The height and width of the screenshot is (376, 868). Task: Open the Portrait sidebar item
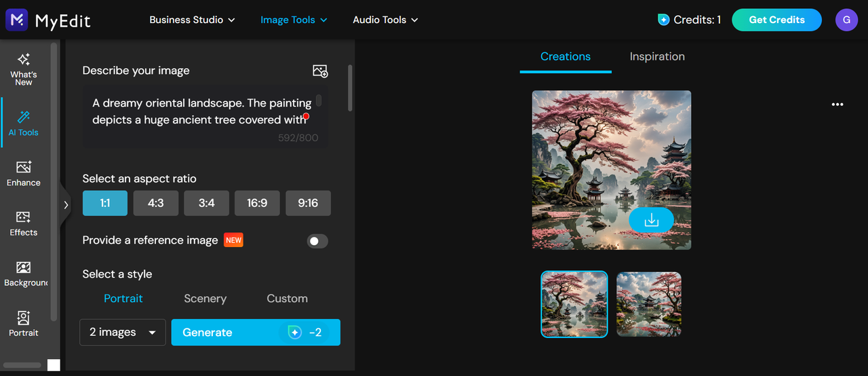(24, 324)
